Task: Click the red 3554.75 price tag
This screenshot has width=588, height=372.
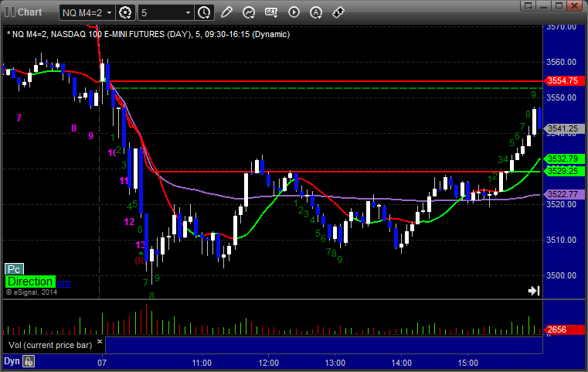Action: tap(563, 80)
